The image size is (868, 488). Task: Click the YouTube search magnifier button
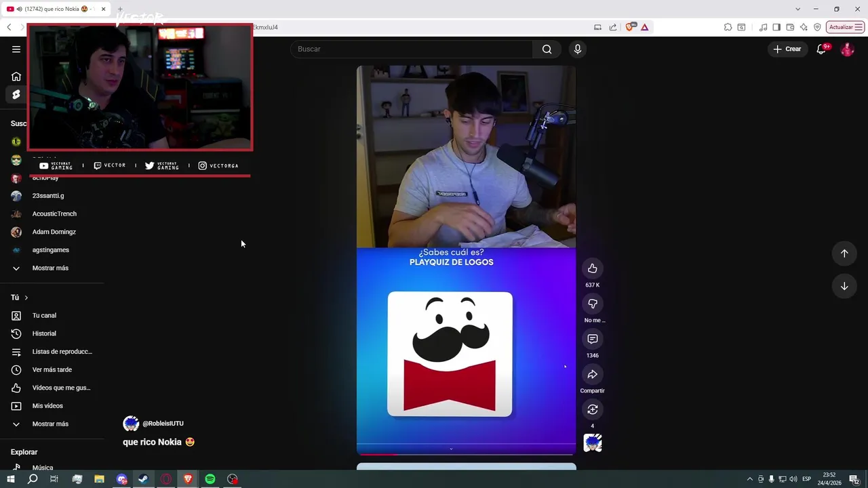click(x=547, y=49)
